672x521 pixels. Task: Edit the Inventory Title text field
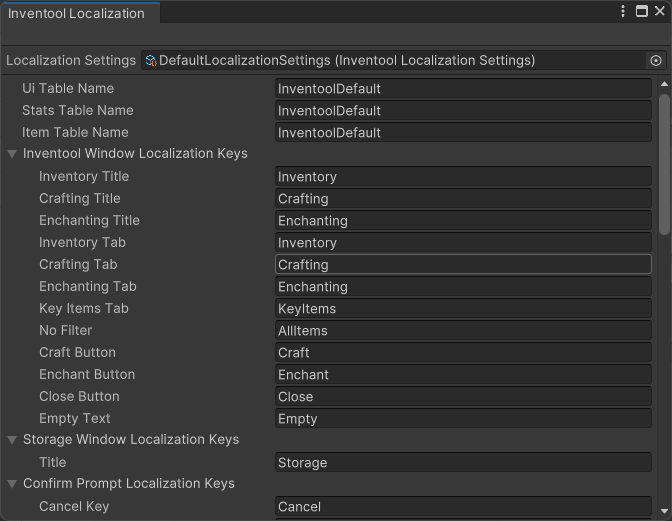coord(463,177)
